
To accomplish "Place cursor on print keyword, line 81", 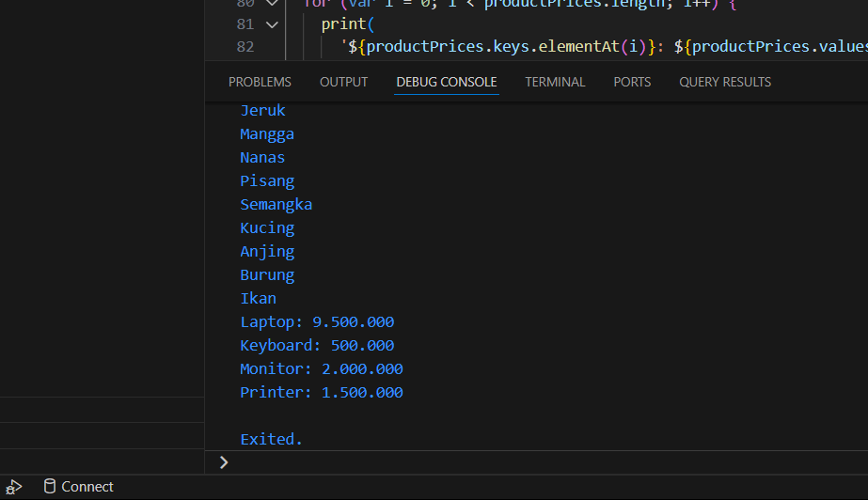I will point(343,24).
